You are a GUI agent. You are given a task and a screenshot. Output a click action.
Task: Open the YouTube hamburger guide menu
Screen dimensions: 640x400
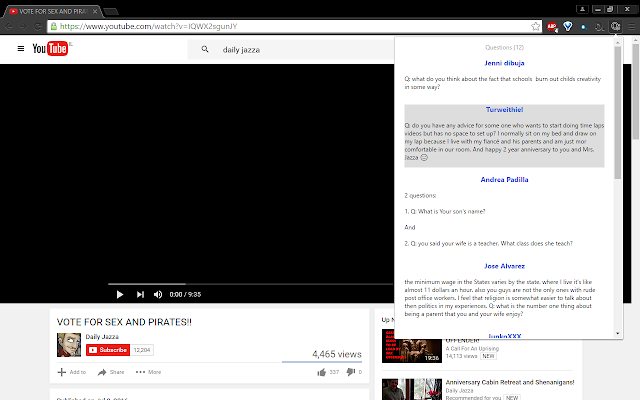[x=21, y=49]
